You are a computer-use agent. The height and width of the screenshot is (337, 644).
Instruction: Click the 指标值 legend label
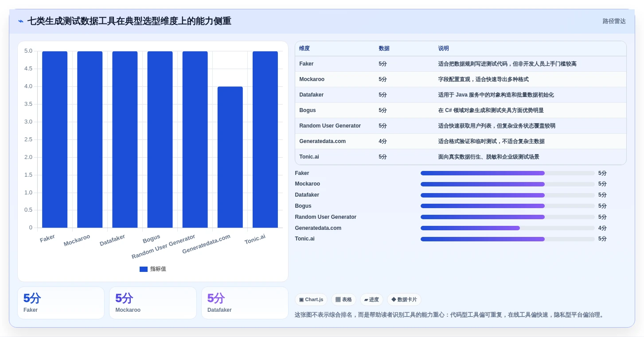point(158,269)
